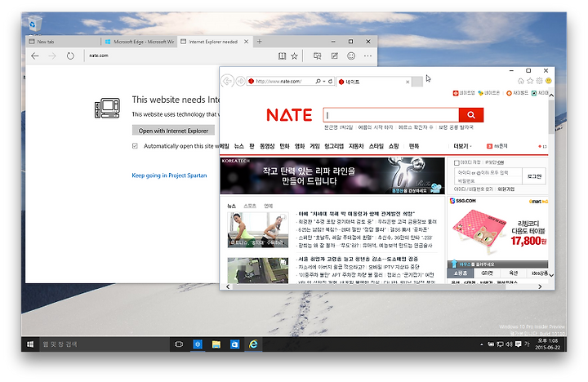Open IE favorites star
The image size is (588, 382).
(x=530, y=81)
